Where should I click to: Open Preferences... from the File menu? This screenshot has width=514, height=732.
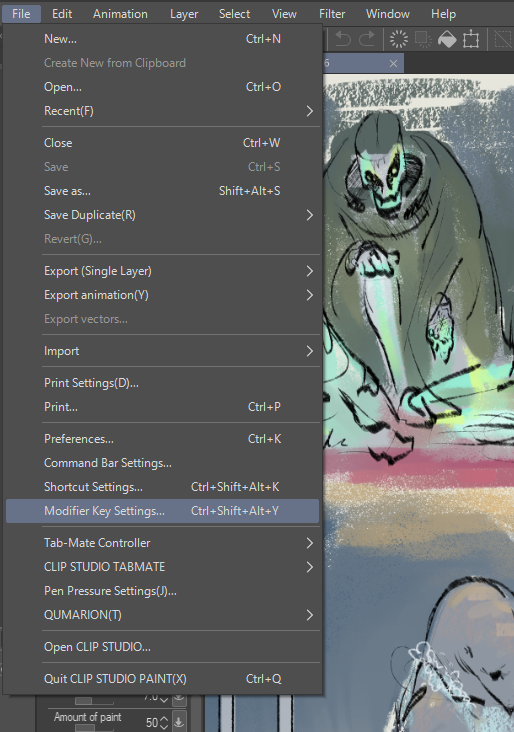[x=162, y=439]
